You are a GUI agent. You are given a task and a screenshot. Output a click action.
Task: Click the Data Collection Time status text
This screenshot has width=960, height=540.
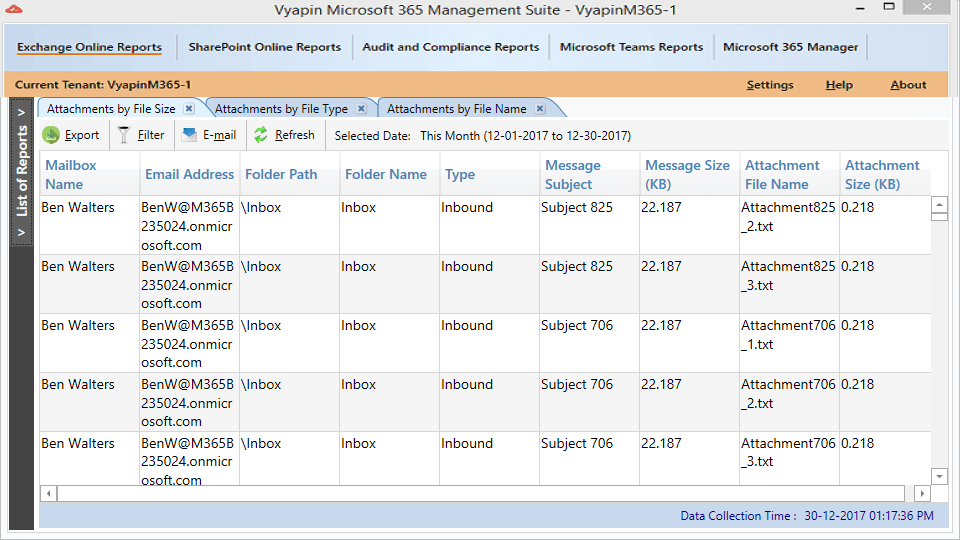pyautogui.click(x=807, y=516)
